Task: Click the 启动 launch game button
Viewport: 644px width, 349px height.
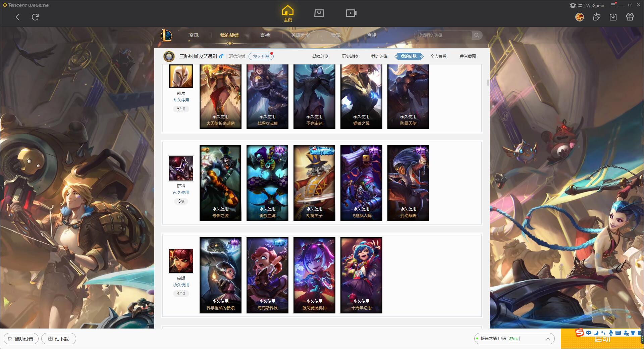Action: pyautogui.click(x=602, y=340)
